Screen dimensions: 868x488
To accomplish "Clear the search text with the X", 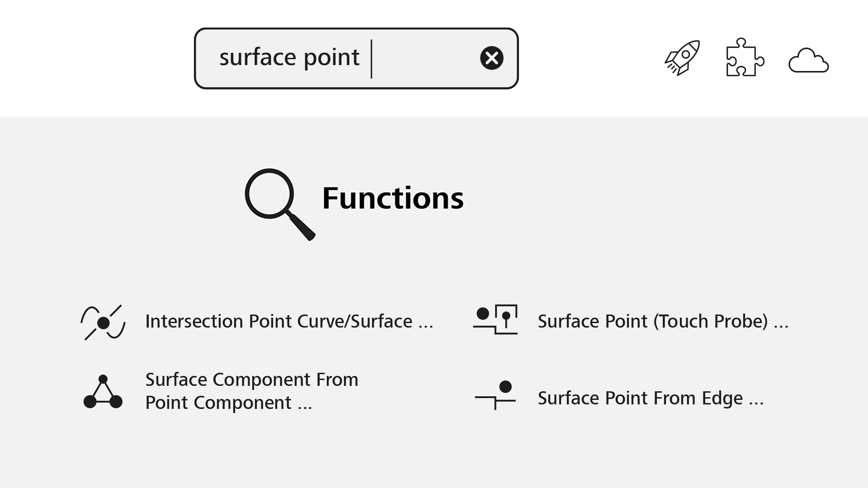I will [x=491, y=58].
